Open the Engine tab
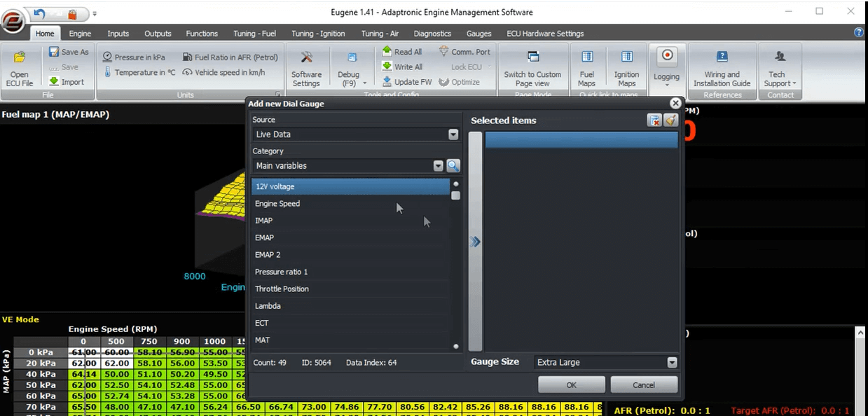Screen dimensions: 868x416 coord(80,33)
